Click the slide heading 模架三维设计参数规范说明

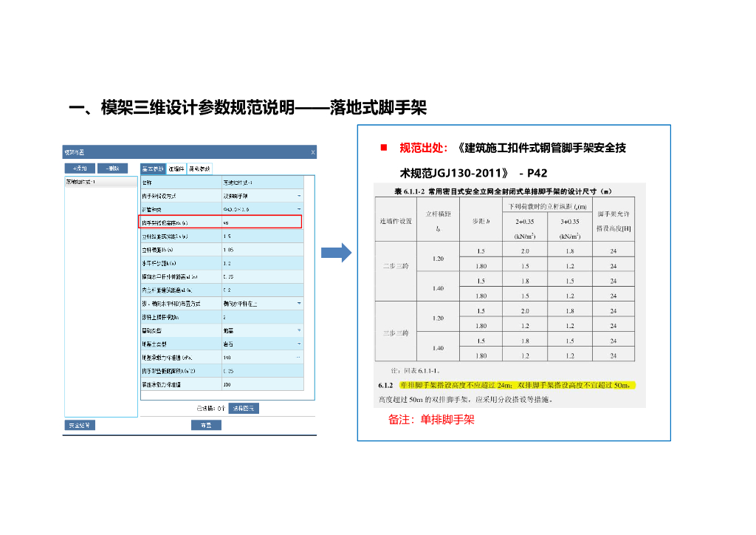(198, 108)
